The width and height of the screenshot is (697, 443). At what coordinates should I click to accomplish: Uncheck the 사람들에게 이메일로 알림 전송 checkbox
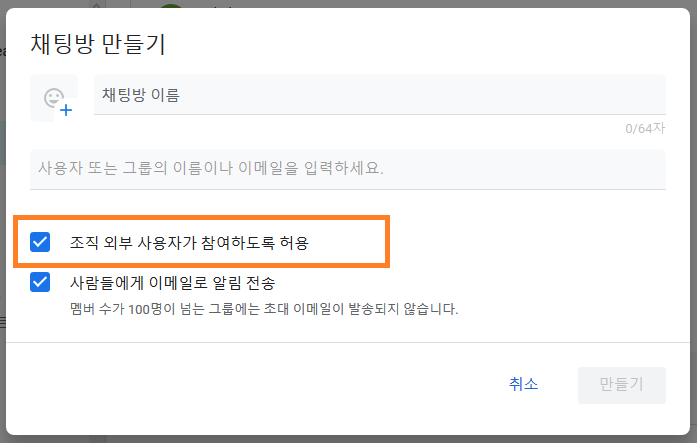point(40,282)
